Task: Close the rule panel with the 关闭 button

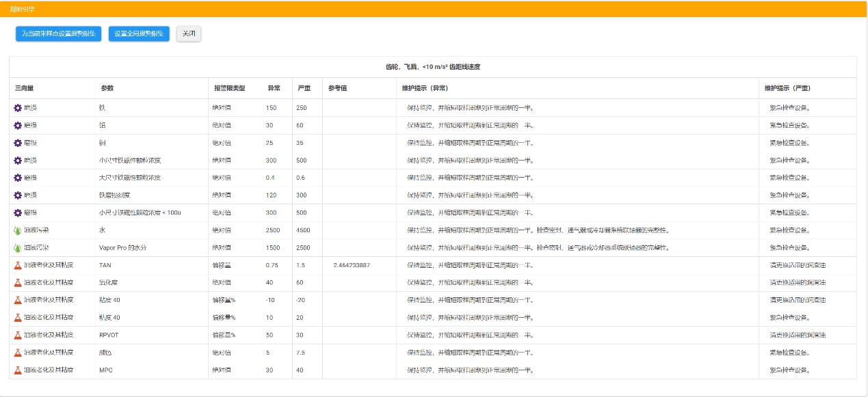Action: click(189, 34)
